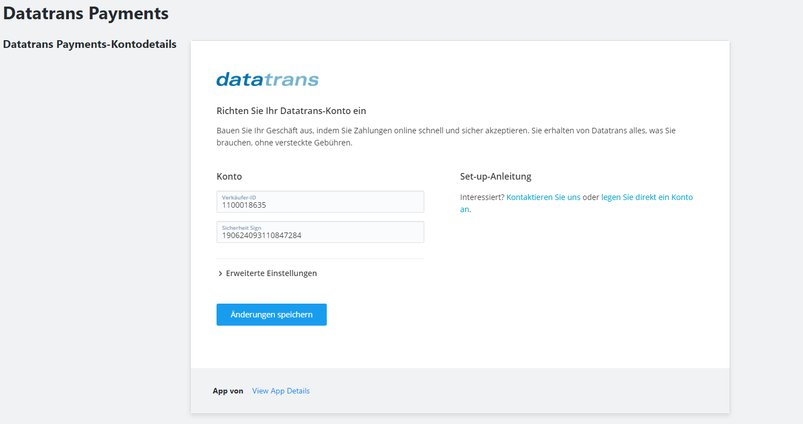This screenshot has height=424, width=803.
Task: Click the Richten Sie Ihr Datatrans-Konto ein heading
Action: [x=291, y=111]
